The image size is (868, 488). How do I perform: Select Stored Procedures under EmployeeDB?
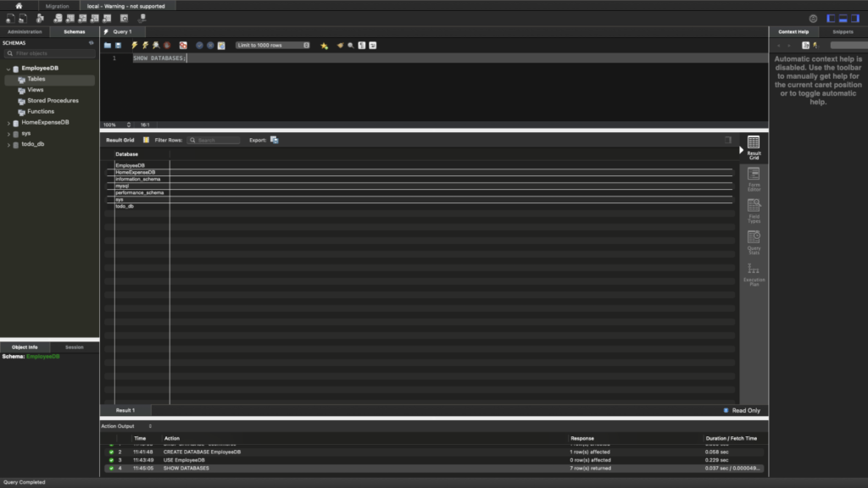53,101
